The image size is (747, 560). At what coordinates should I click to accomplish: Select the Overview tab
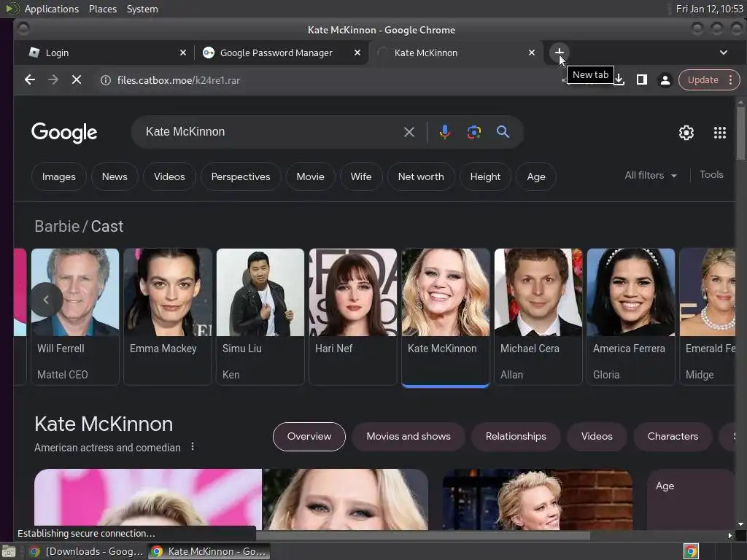point(309,436)
